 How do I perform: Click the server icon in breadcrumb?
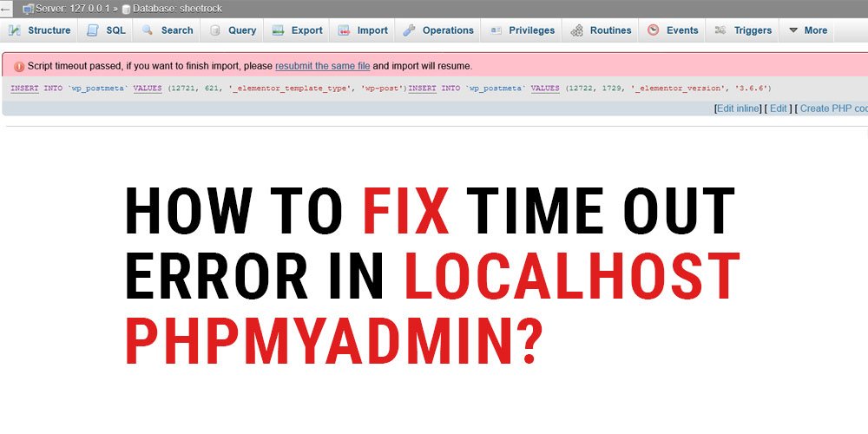point(28,9)
